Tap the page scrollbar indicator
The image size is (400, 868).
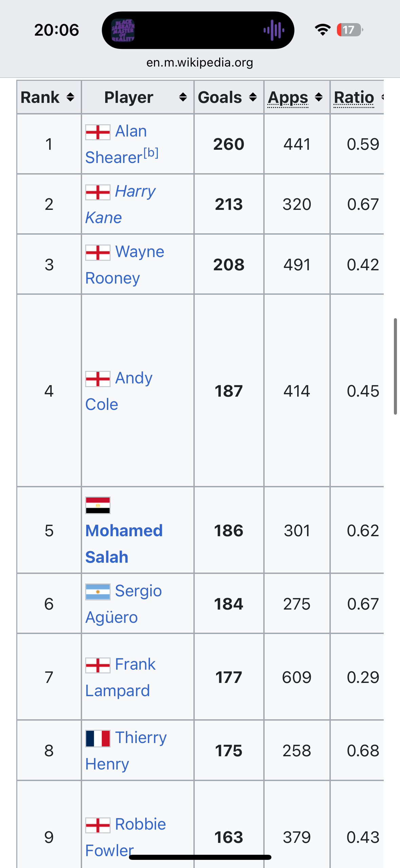click(x=395, y=366)
